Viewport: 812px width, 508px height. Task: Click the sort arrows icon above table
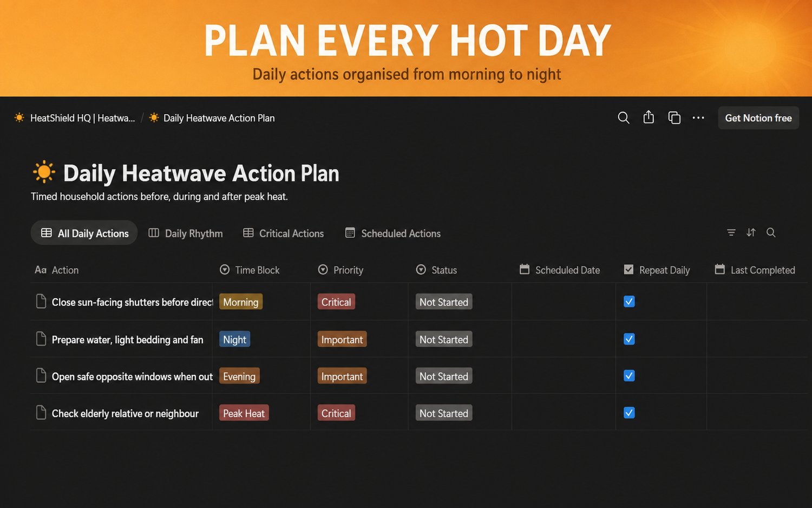click(751, 232)
